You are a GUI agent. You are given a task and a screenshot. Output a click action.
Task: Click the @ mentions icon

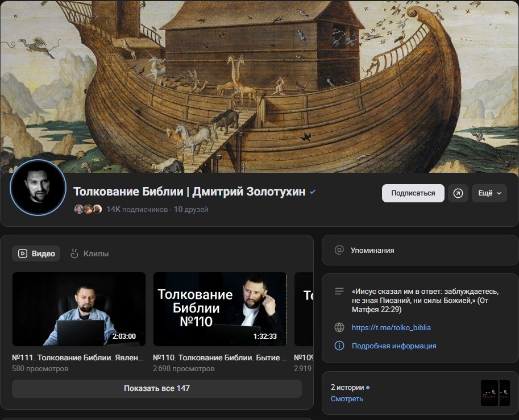(x=339, y=250)
